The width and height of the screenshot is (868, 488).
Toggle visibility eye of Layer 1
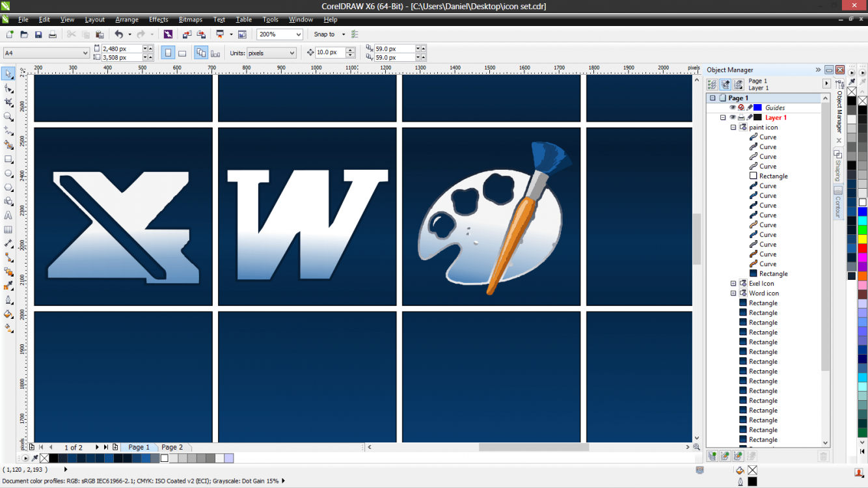pos(733,118)
